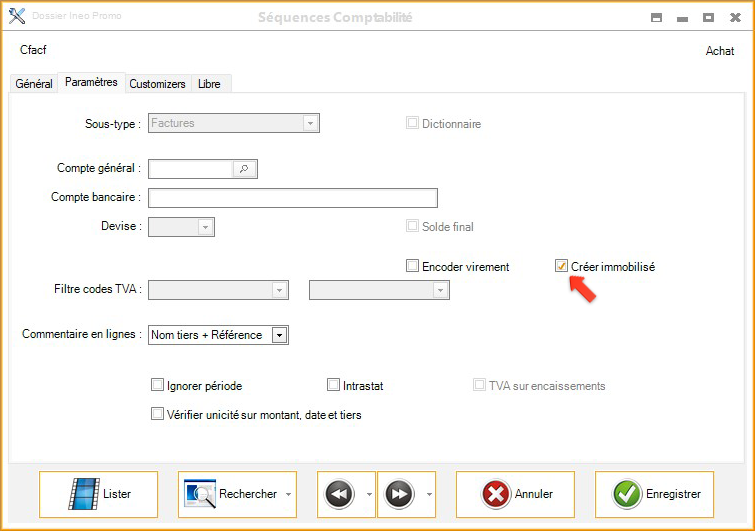
Task: Uncheck the Créer immobilisé checkbox
Action: [x=562, y=266]
